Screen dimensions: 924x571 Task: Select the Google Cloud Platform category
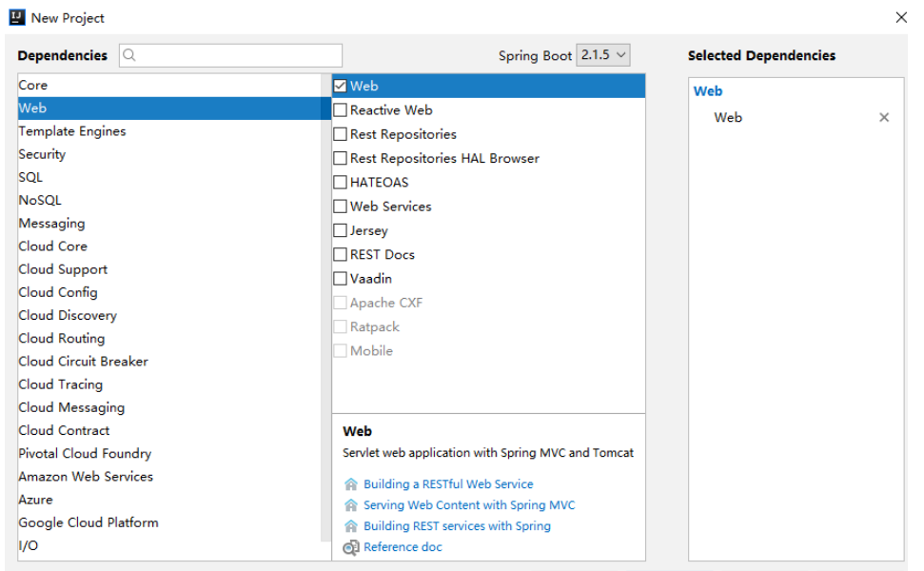(x=169, y=522)
